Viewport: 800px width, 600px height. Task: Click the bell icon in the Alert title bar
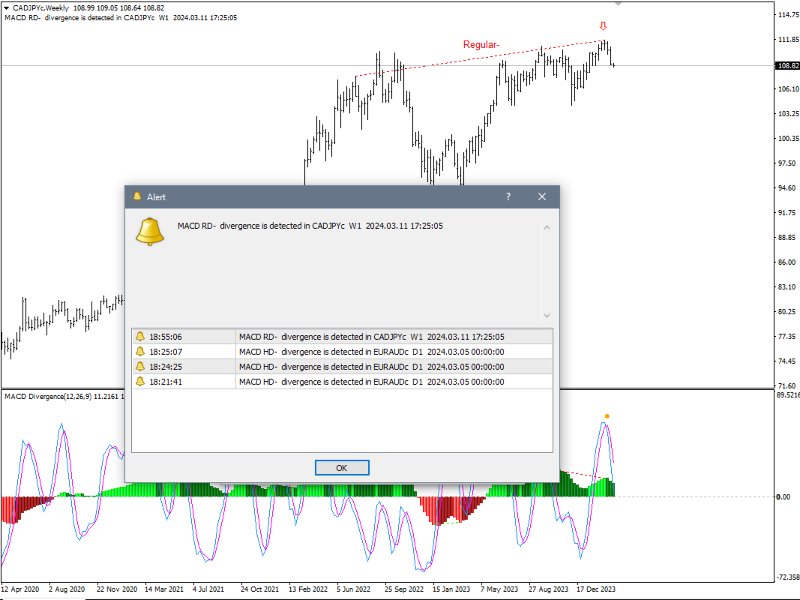coord(137,197)
